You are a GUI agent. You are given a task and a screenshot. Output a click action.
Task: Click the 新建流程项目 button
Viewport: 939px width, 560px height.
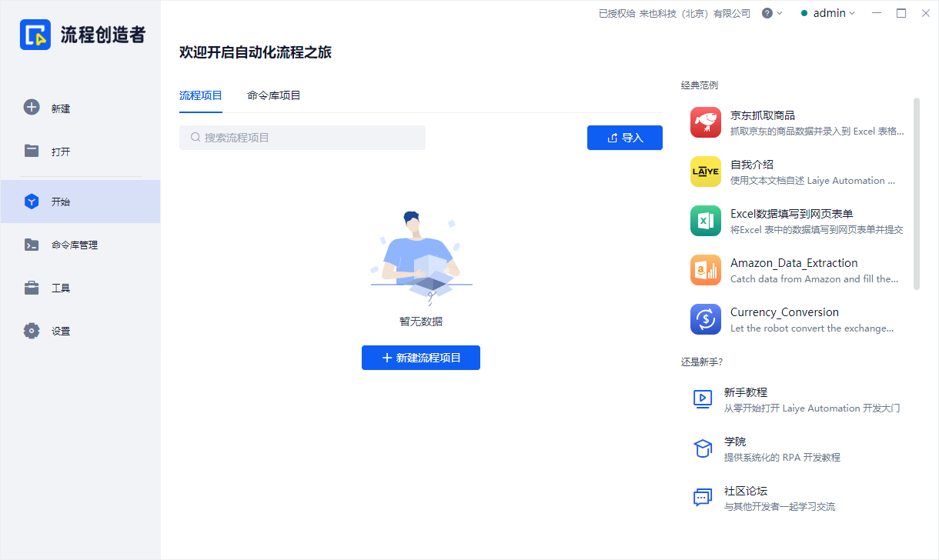click(x=421, y=358)
